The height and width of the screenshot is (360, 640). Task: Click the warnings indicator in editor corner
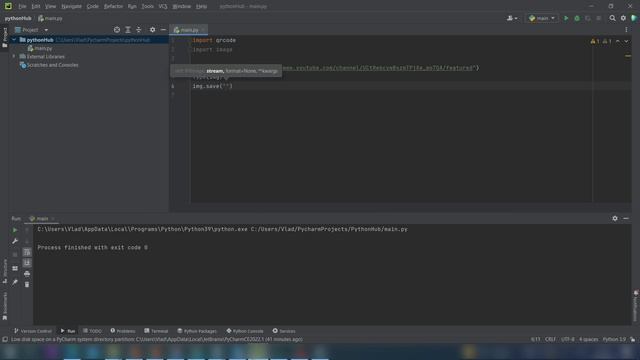[x=601, y=41]
